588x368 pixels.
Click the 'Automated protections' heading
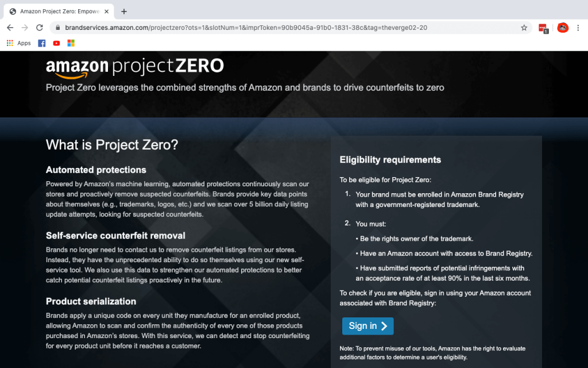[x=96, y=170]
